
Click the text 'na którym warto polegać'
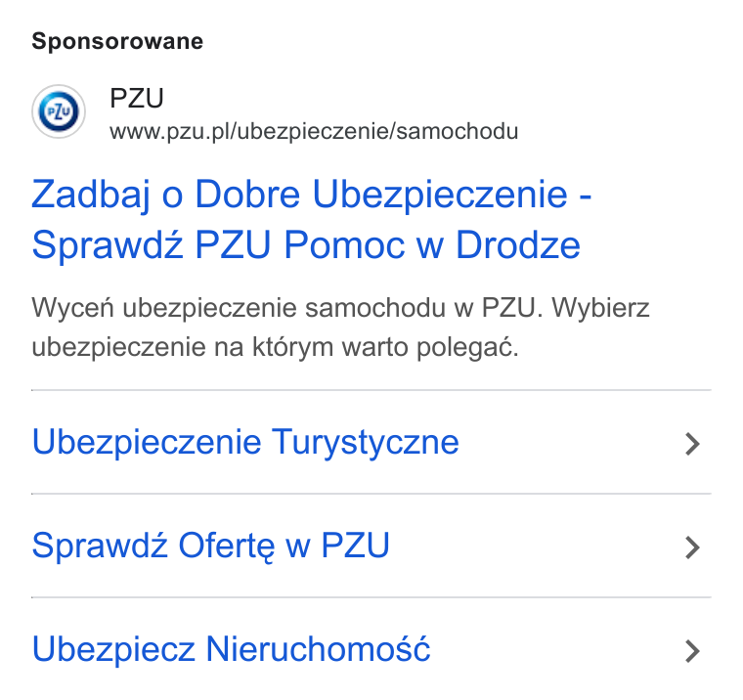point(367,347)
